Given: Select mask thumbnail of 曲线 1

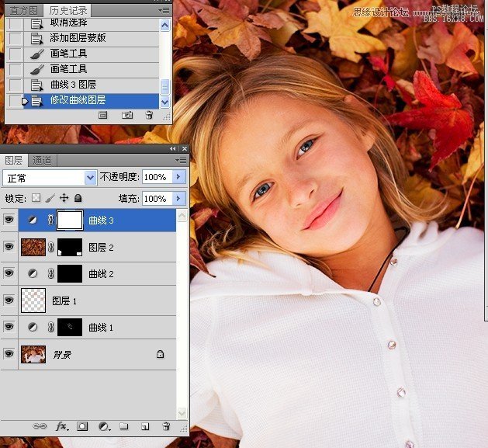Looking at the screenshot, I should 70,327.
